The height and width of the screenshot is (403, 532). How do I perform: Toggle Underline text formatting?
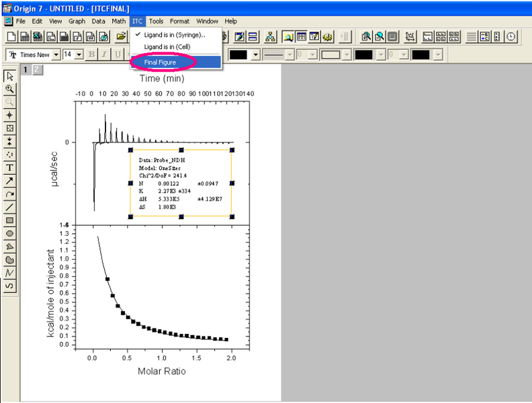click(x=118, y=54)
